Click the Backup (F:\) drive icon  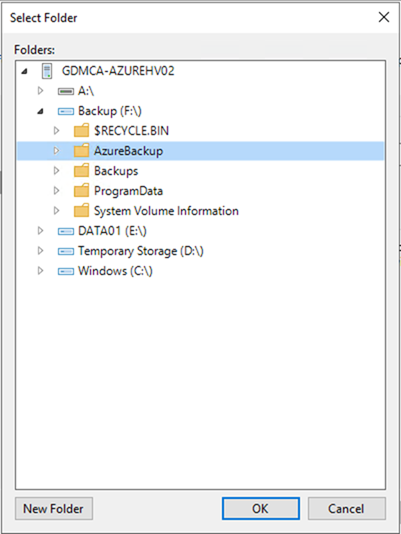tap(65, 111)
